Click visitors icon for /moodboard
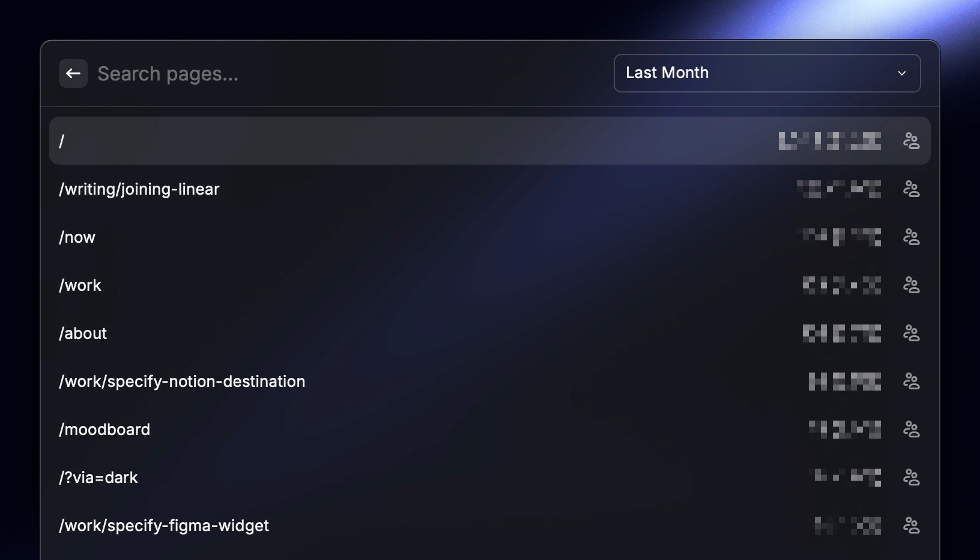 [911, 429]
